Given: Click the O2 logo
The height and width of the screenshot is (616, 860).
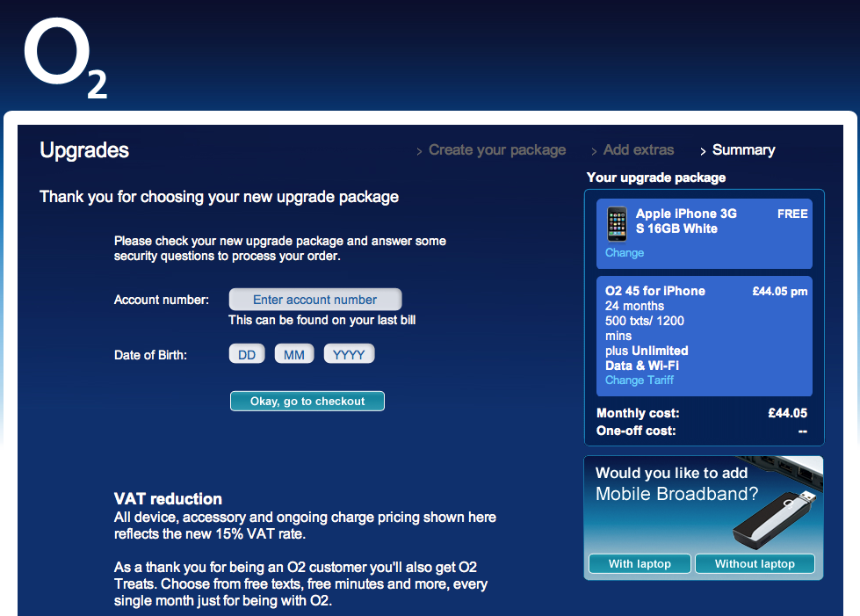Looking at the screenshot, I should point(65,58).
